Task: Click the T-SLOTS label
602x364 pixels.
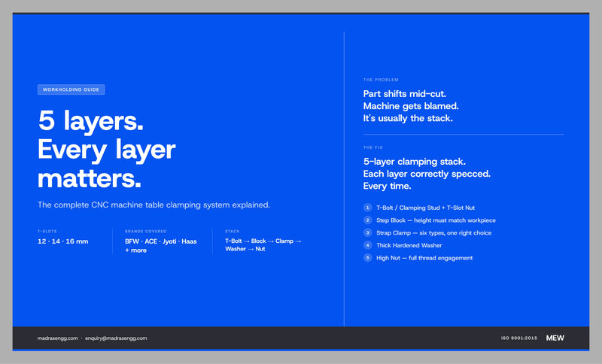Action: point(47,232)
